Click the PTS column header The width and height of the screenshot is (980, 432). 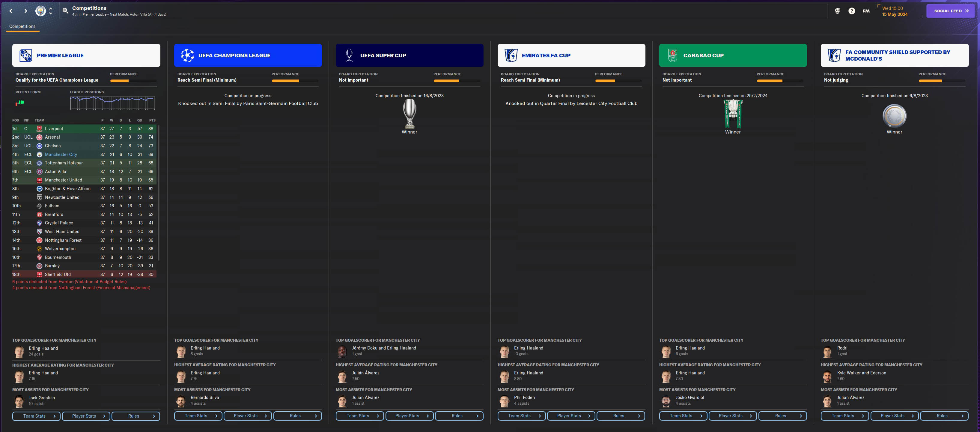(x=152, y=120)
